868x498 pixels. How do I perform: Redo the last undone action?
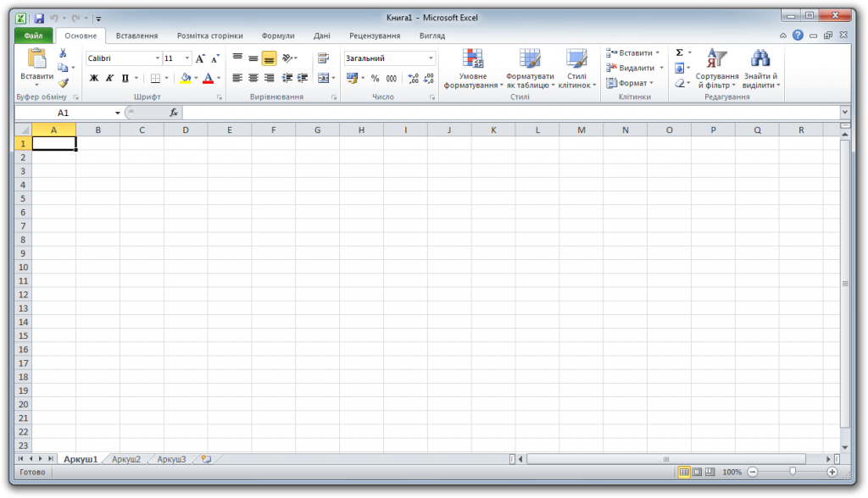75,19
